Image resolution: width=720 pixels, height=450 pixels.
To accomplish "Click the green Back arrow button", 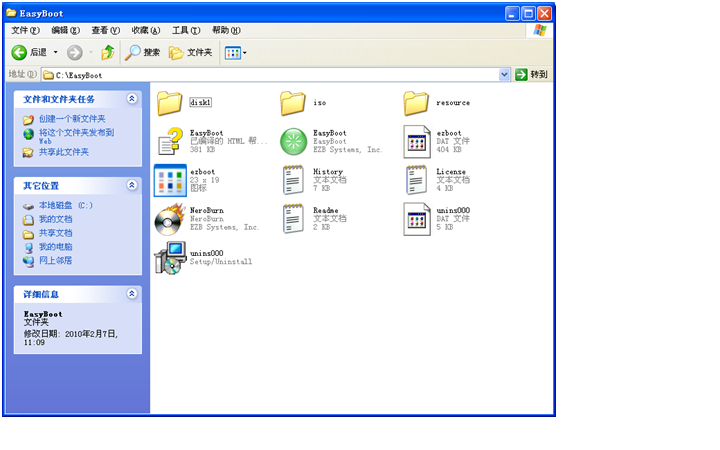I will (19, 52).
